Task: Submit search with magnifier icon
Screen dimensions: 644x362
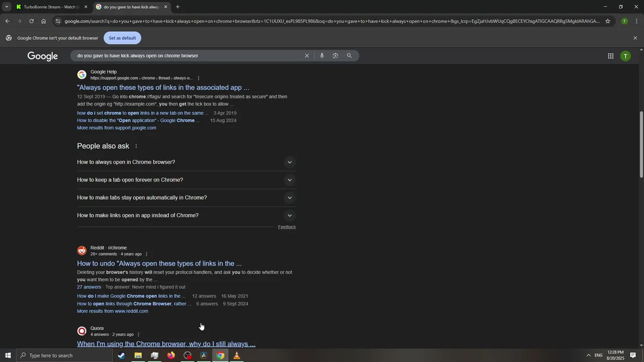Action: (349, 56)
